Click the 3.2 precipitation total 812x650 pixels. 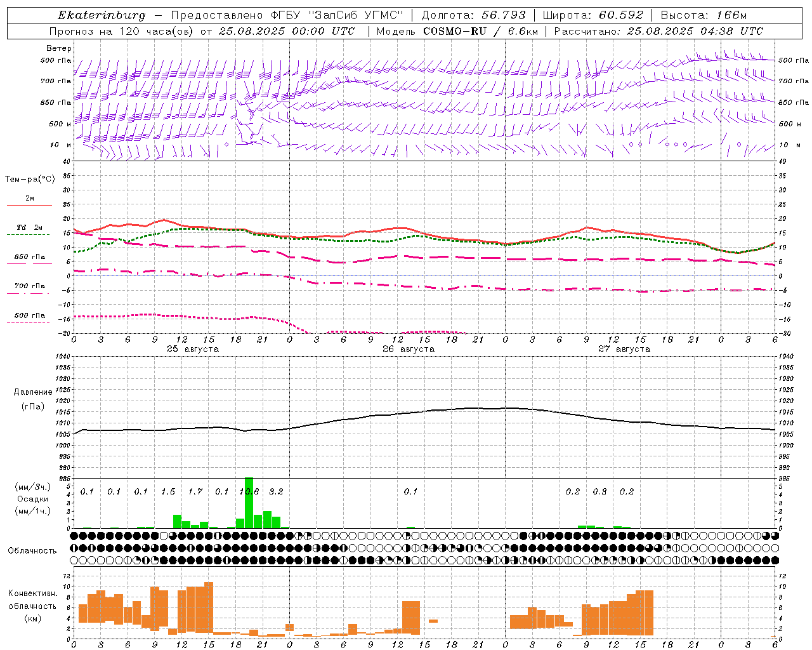click(x=276, y=492)
